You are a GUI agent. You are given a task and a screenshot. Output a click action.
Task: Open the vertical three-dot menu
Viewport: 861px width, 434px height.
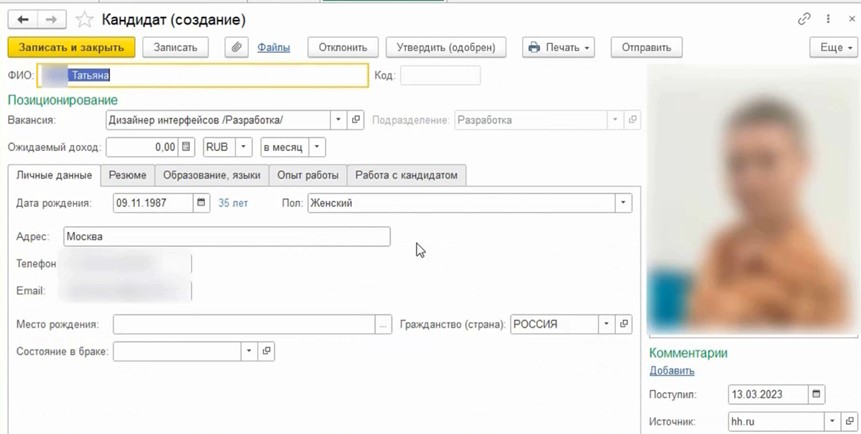click(828, 19)
